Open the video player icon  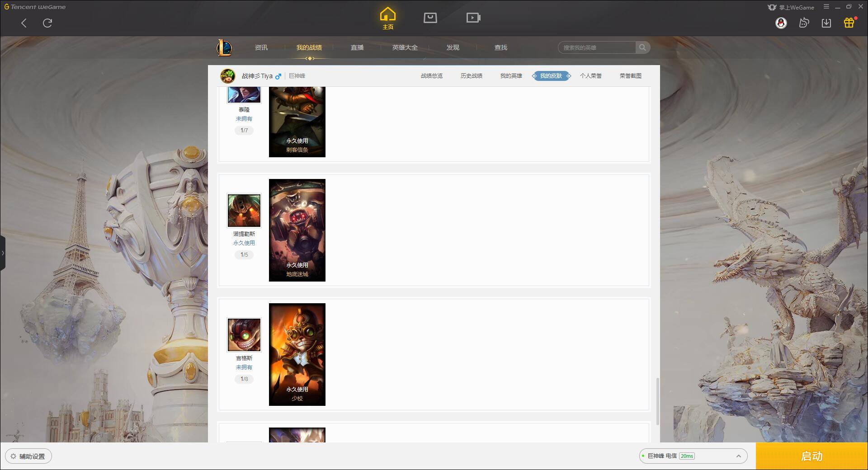click(x=473, y=18)
